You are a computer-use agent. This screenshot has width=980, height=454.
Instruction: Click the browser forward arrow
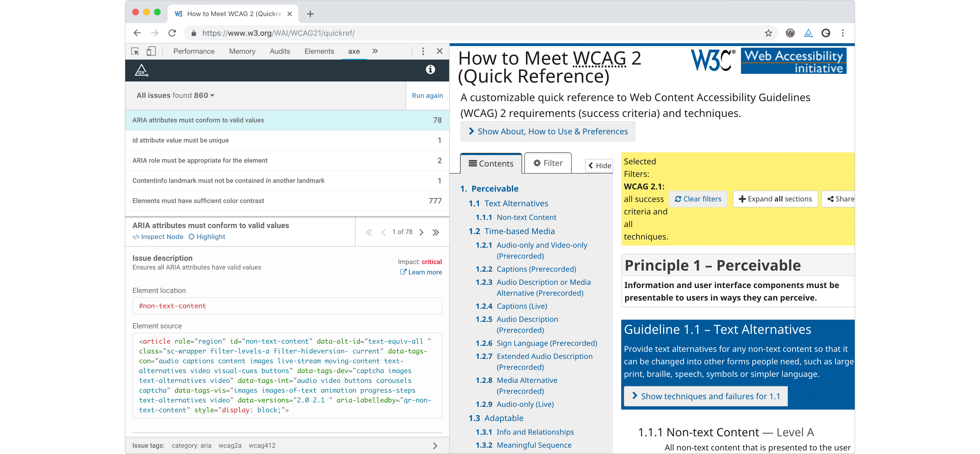[154, 33]
